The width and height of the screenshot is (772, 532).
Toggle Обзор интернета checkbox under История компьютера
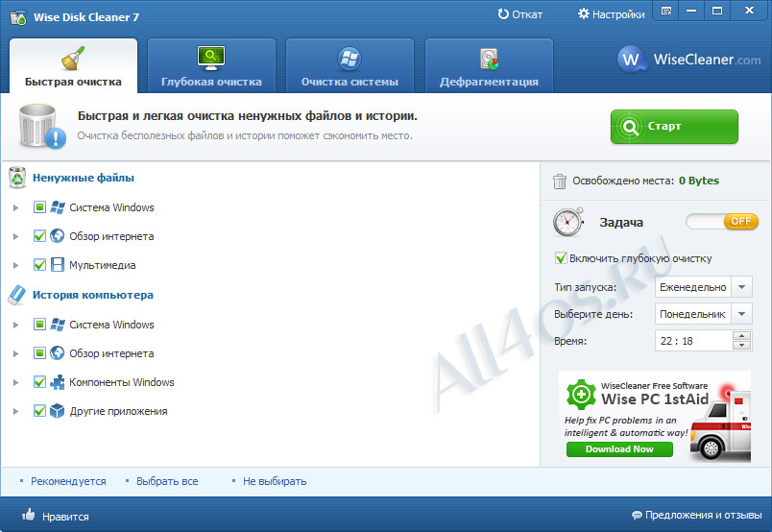pos(39,352)
